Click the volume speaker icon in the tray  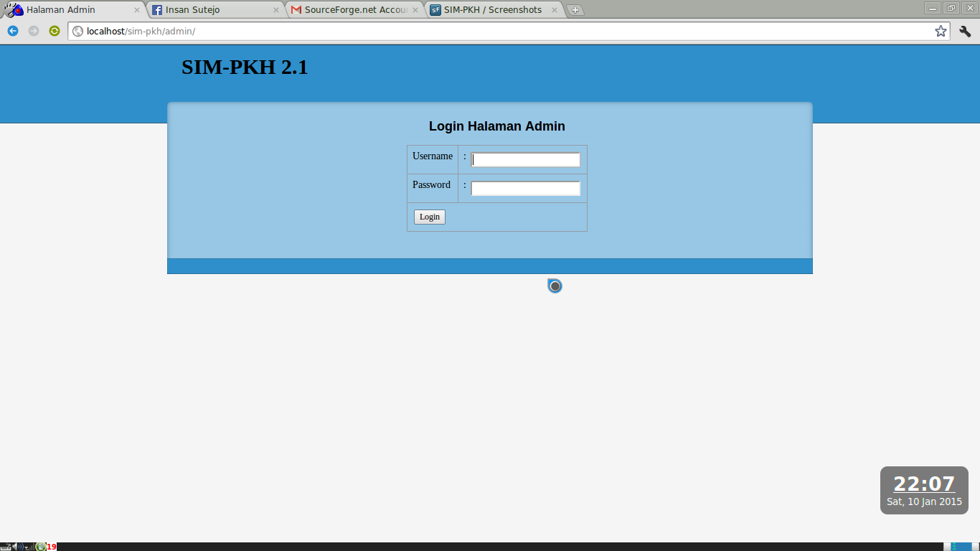tap(14, 547)
